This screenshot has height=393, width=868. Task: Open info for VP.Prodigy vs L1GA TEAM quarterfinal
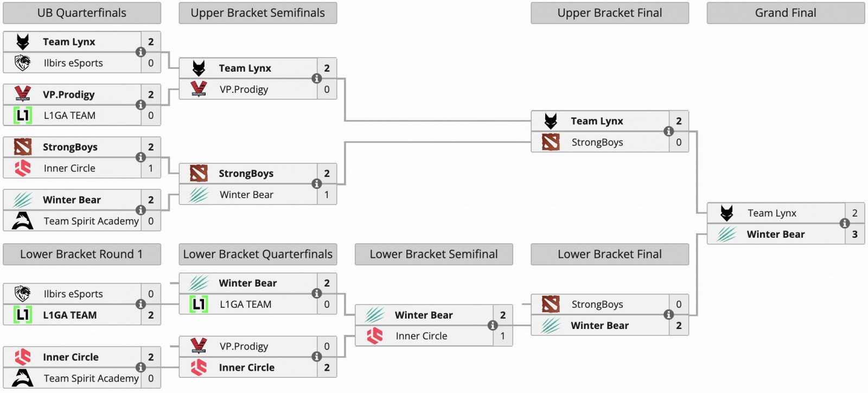tap(141, 105)
